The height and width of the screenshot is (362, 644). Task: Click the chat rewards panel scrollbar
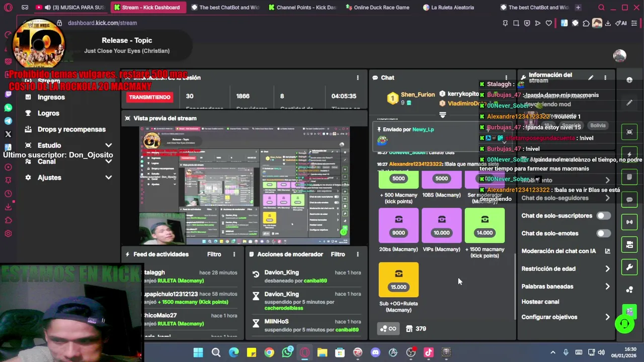point(514,287)
